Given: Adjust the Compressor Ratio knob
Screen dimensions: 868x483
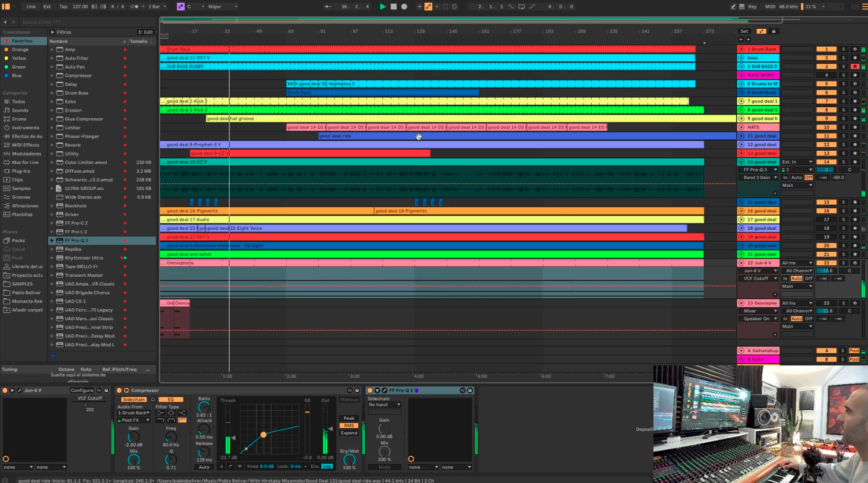Looking at the screenshot, I should point(204,407).
